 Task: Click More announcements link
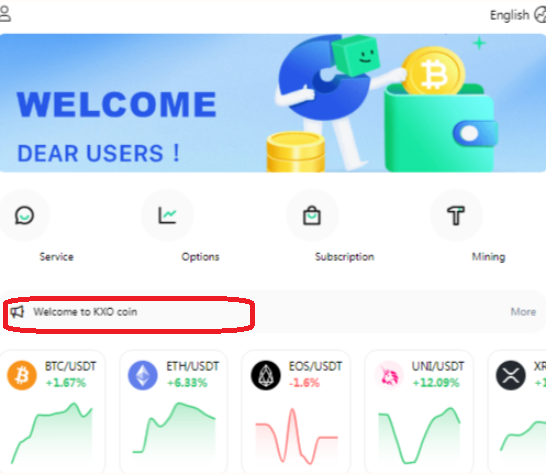point(523,312)
